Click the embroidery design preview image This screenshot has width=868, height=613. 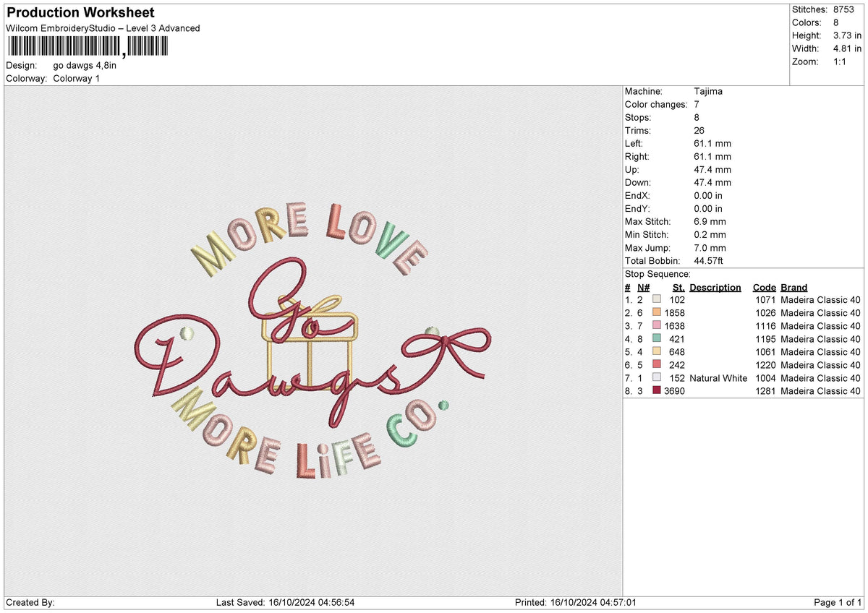coord(313,341)
